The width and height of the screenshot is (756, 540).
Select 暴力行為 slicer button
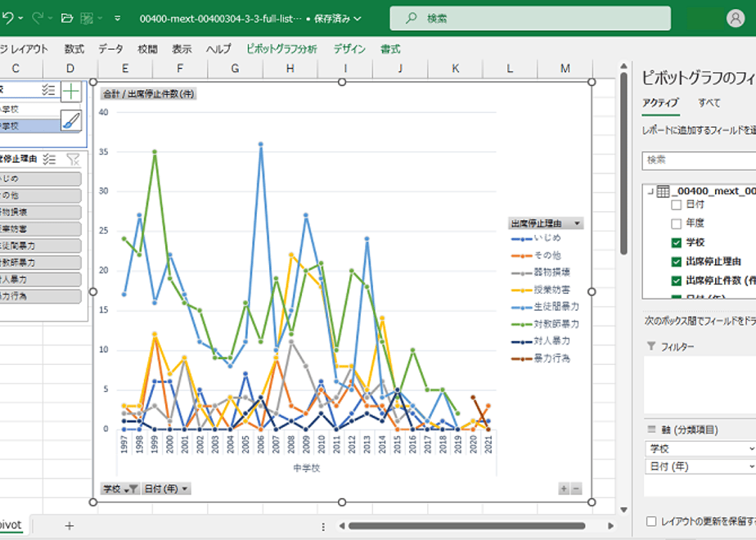pyautogui.click(x=41, y=296)
